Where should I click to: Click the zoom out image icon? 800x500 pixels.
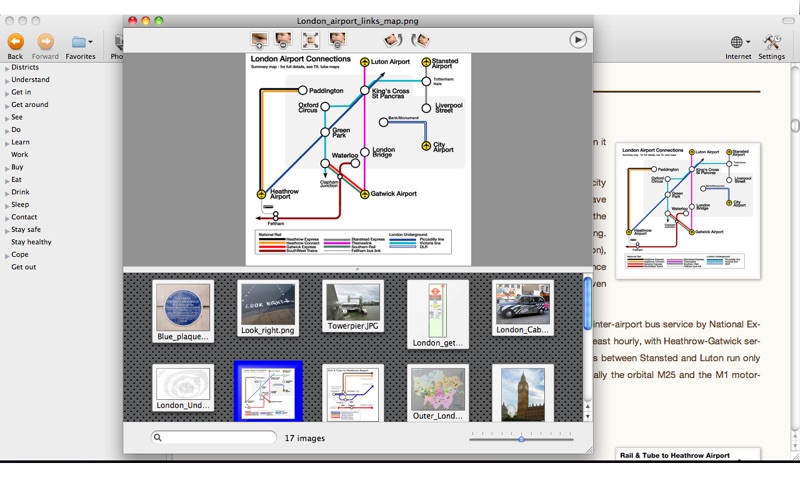coord(284,40)
